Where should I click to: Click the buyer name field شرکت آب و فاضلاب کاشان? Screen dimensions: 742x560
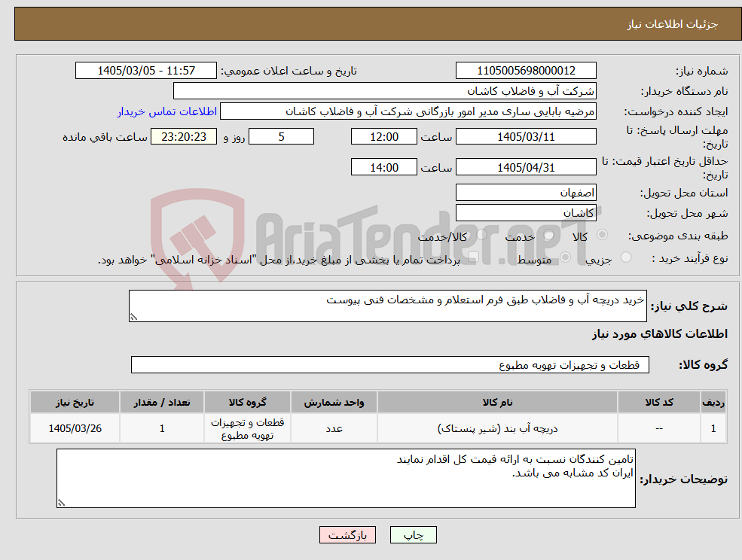[385, 91]
